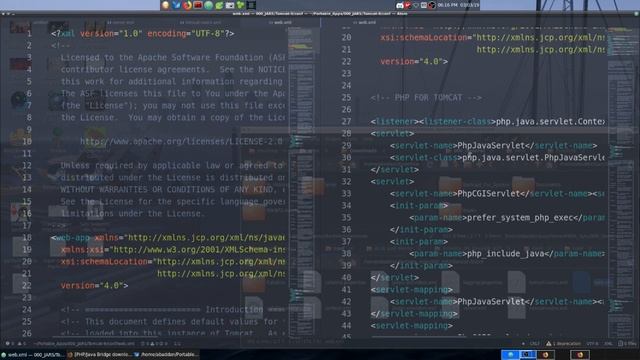Open the green globe icon in the top dock

point(209,5)
